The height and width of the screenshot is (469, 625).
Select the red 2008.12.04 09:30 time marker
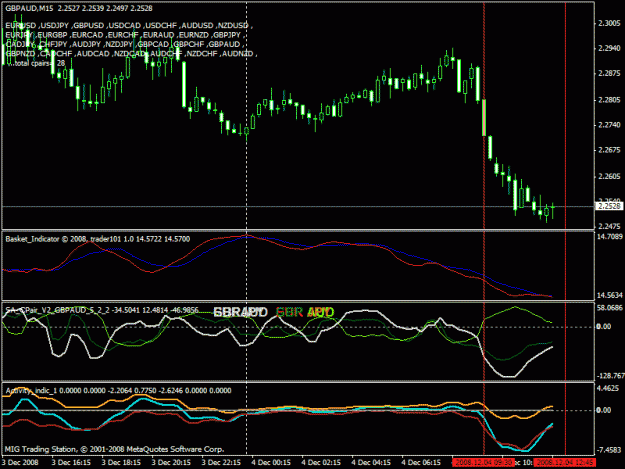click(x=484, y=463)
